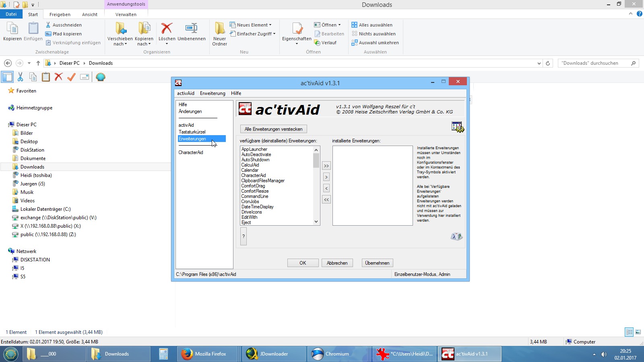Select CharacterAid in ac'tivAid sidebar
Image resolution: width=644 pixels, height=362 pixels.
click(191, 152)
